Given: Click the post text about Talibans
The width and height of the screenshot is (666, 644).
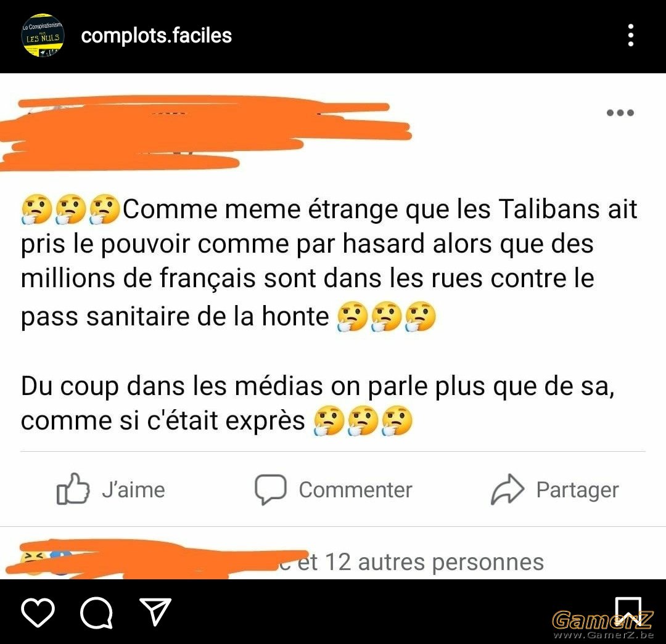Looking at the screenshot, I should coord(329,261).
